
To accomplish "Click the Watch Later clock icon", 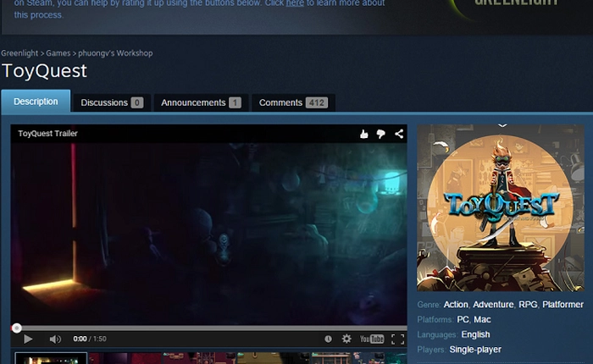I will coord(329,339).
